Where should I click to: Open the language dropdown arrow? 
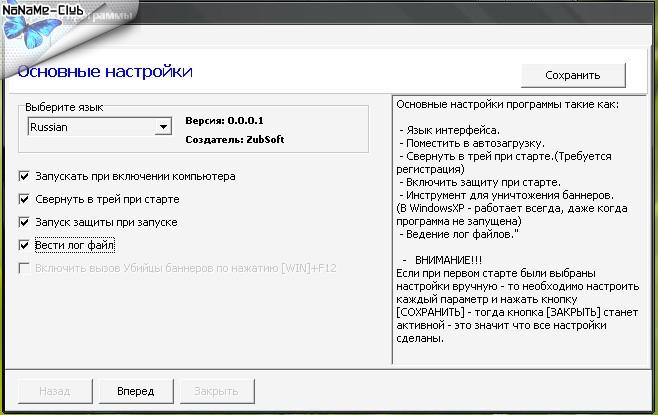point(163,128)
